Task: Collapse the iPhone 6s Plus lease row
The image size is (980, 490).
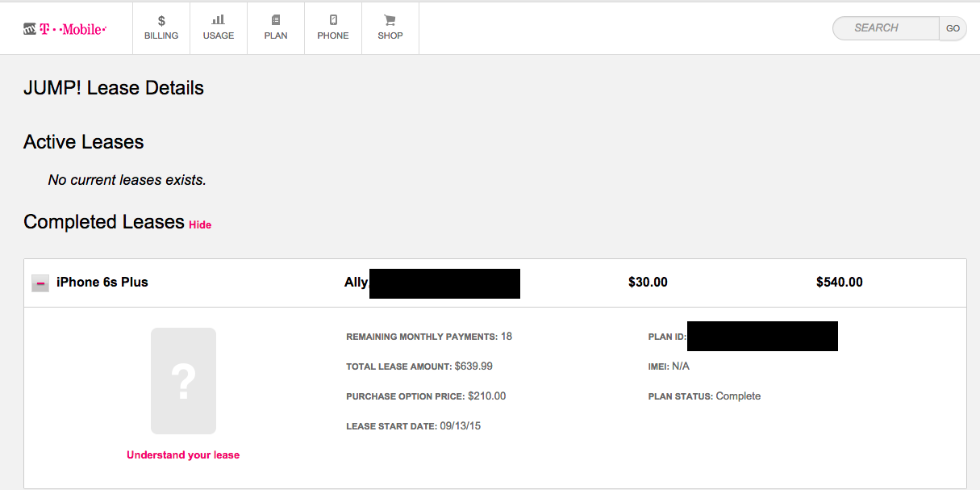Action: click(x=40, y=283)
